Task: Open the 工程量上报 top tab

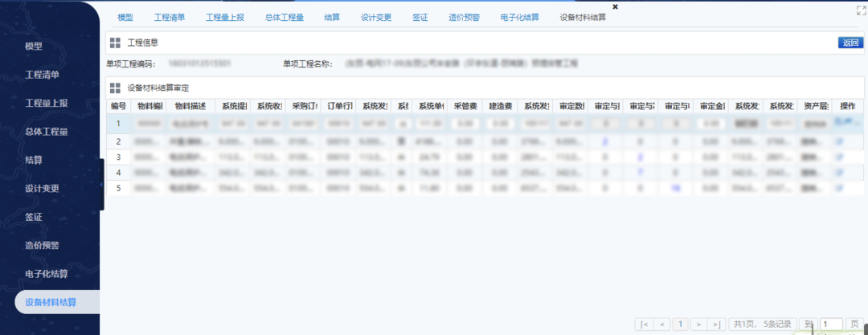Action: tap(225, 17)
